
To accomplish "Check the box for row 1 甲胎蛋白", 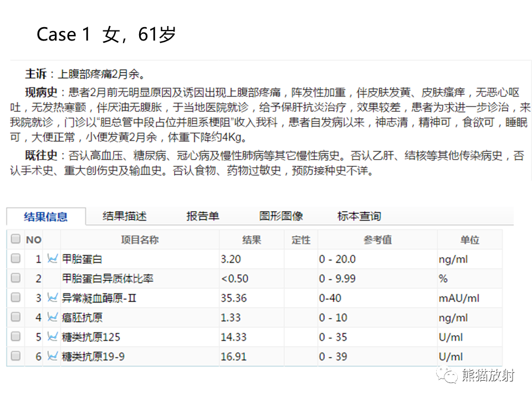I will coord(16,259).
